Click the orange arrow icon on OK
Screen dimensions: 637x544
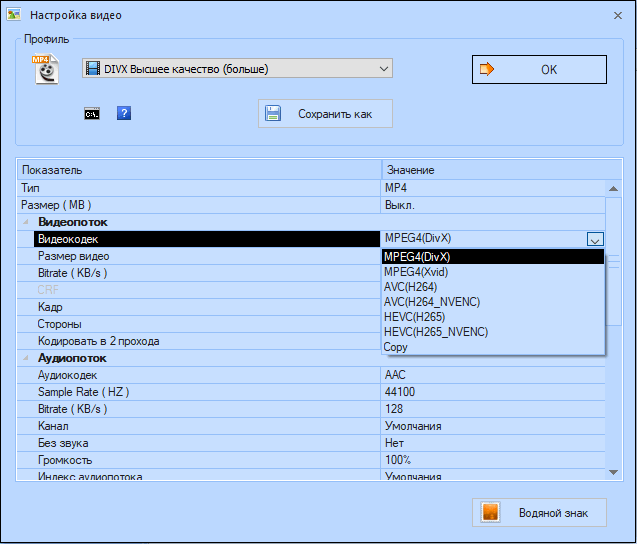tap(487, 69)
